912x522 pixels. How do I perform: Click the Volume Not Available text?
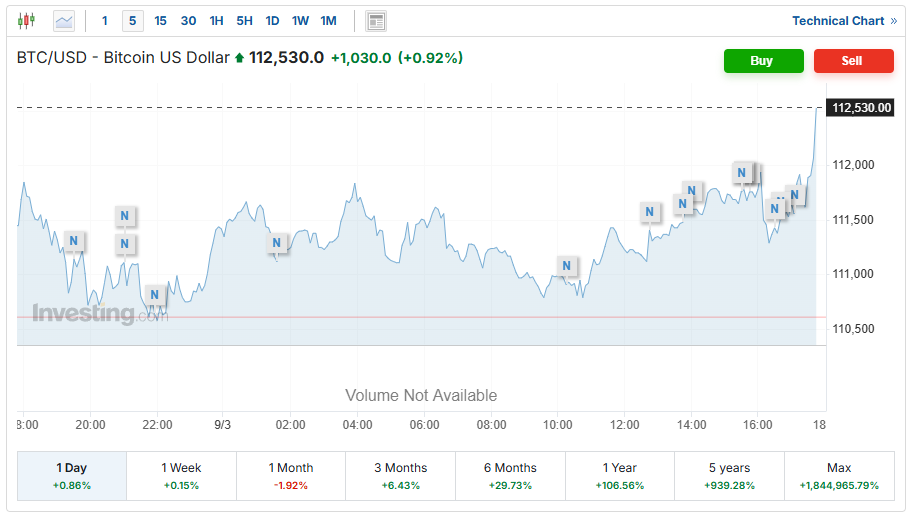421,396
